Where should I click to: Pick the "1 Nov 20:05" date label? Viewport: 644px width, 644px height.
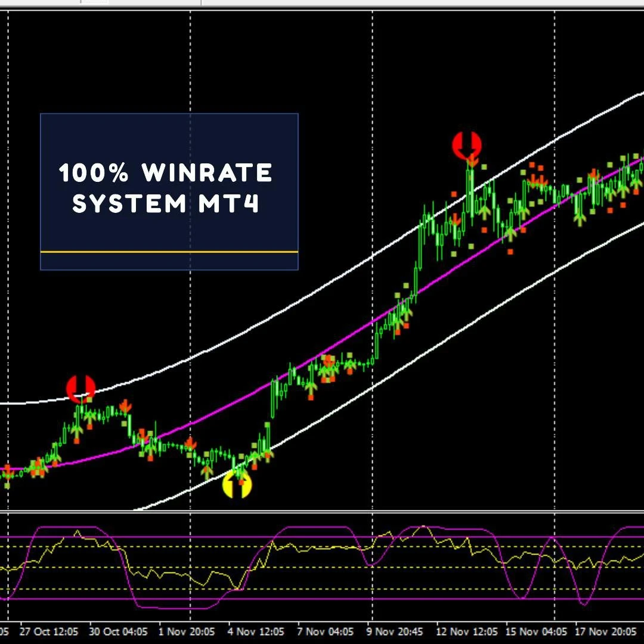(x=188, y=631)
